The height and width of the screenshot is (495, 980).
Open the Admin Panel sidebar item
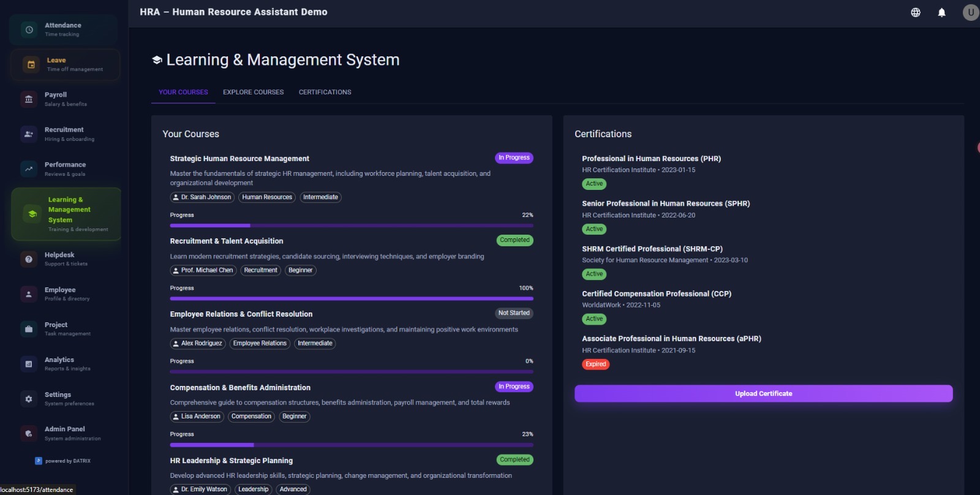point(64,433)
